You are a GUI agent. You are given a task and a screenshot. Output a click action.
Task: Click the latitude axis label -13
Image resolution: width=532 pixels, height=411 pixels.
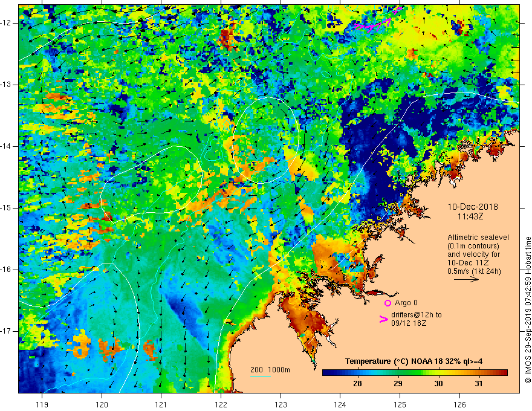(6, 85)
